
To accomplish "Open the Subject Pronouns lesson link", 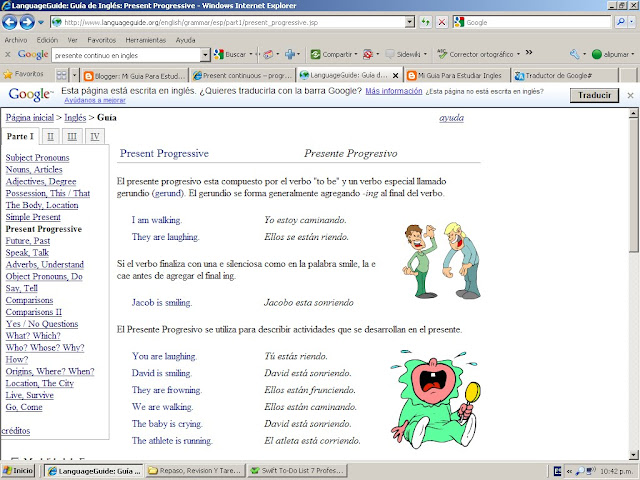I will click(38, 158).
